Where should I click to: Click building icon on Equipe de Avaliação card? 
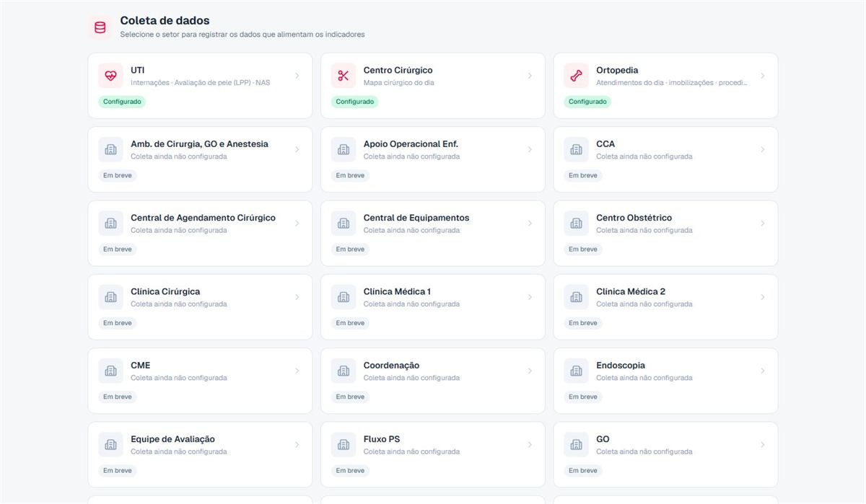pos(110,445)
